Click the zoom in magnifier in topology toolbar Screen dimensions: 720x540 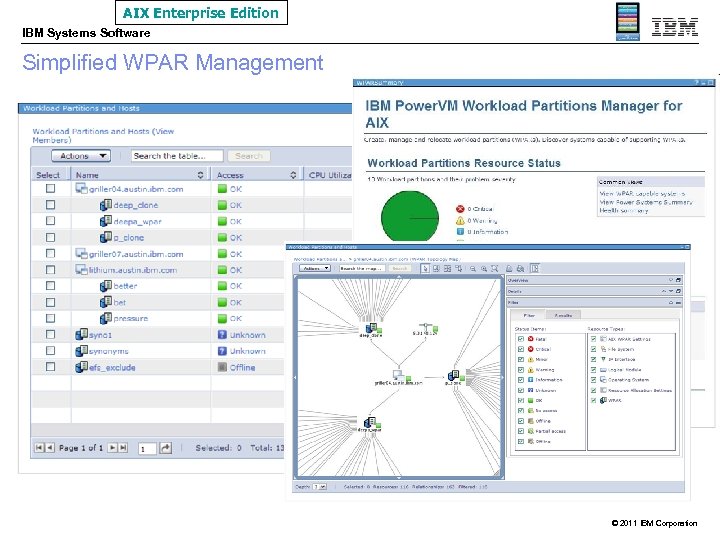484,268
